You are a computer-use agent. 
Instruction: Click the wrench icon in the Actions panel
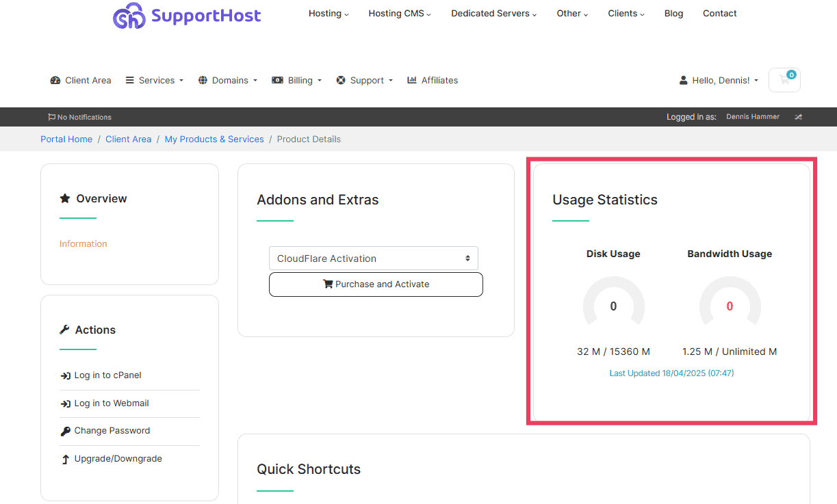click(x=66, y=330)
